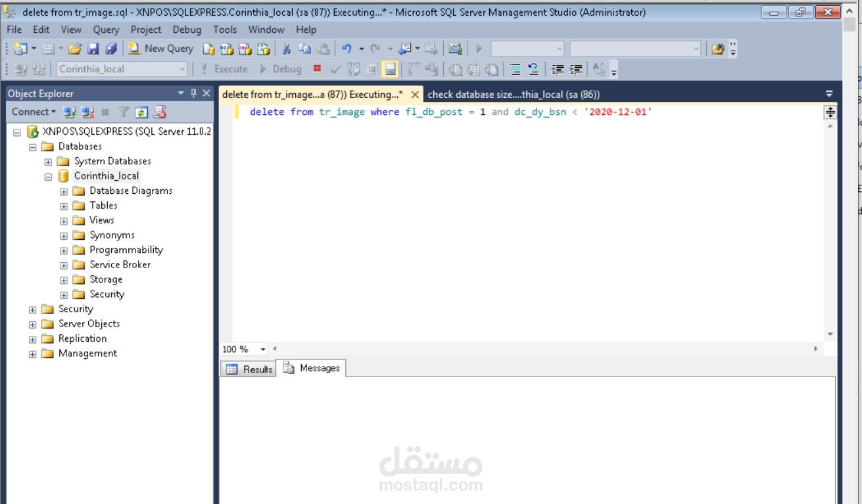Click the editor vertical scrollbar down arrow
862x504 pixels.
830,334
